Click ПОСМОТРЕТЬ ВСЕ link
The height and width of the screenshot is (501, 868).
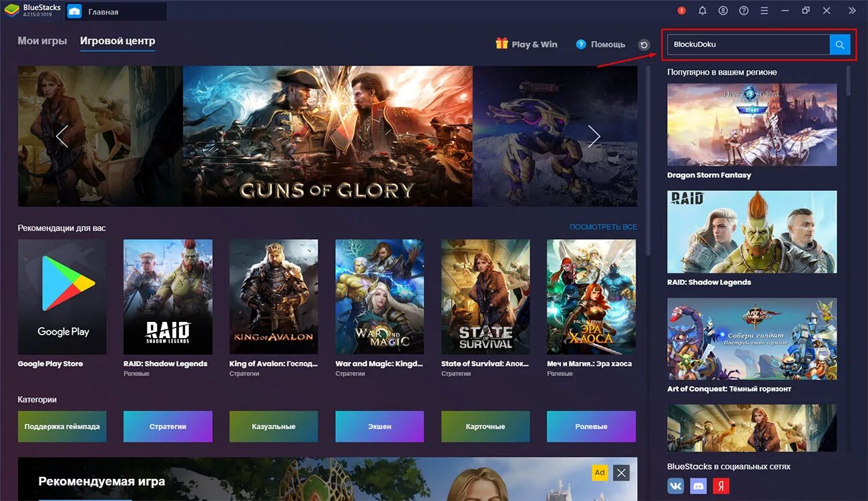pyautogui.click(x=603, y=227)
